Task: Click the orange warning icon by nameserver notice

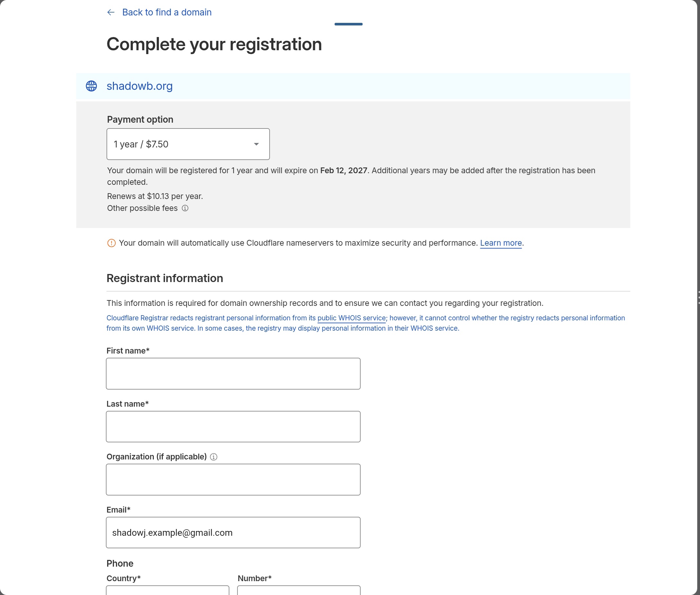Action: (x=111, y=243)
